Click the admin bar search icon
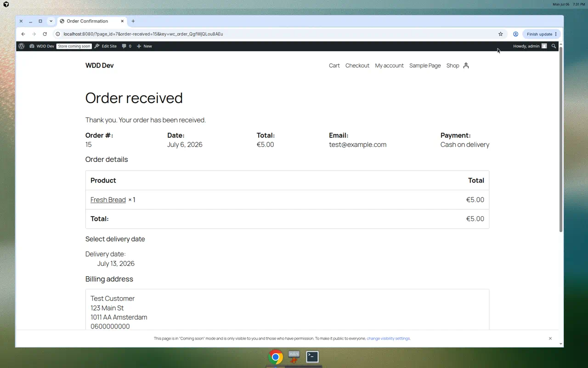The width and height of the screenshot is (588, 368). click(554, 46)
